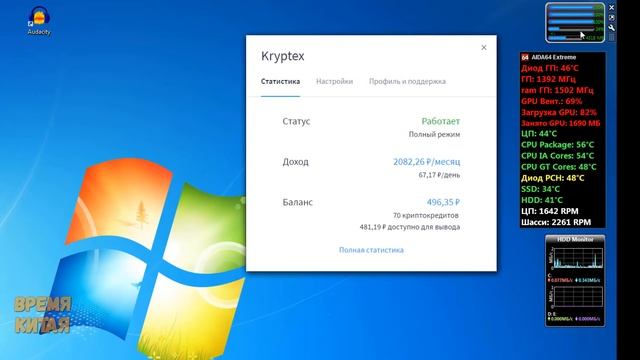Click the SSD: 34°C reading
The width and height of the screenshot is (640, 360).
[540, 189]
